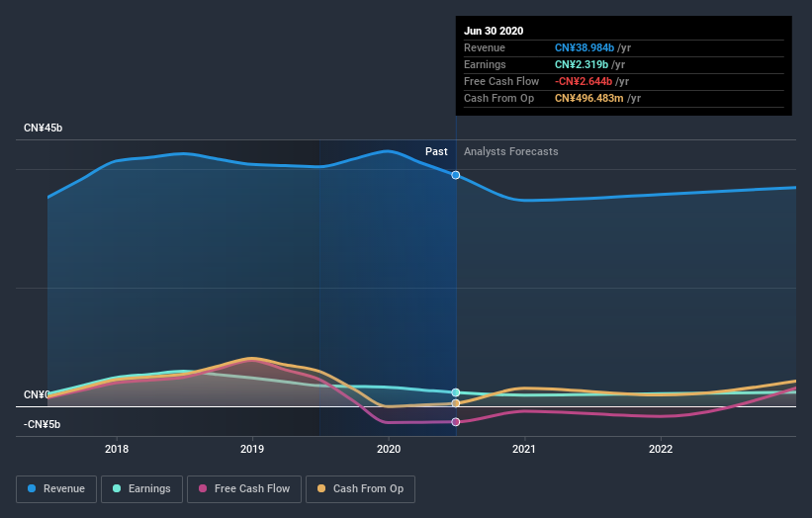Toggle the Free Cash Flow legend button
Screen dimensions: 812x518
click(x=244, y=489)
